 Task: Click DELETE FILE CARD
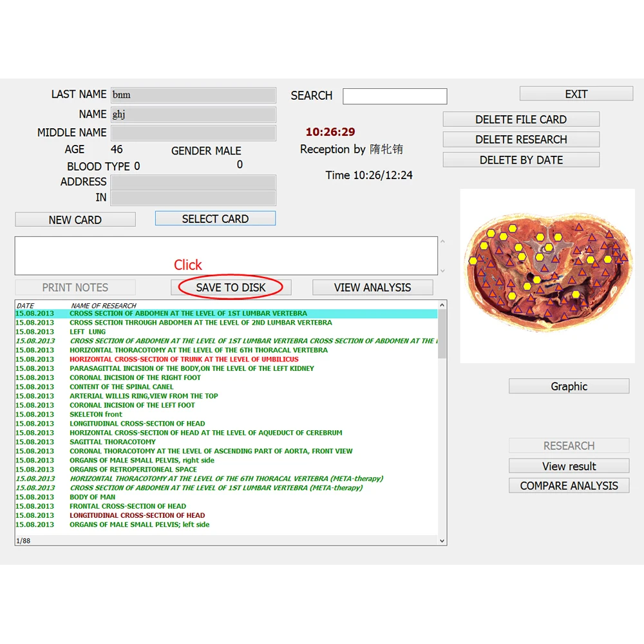520,119
